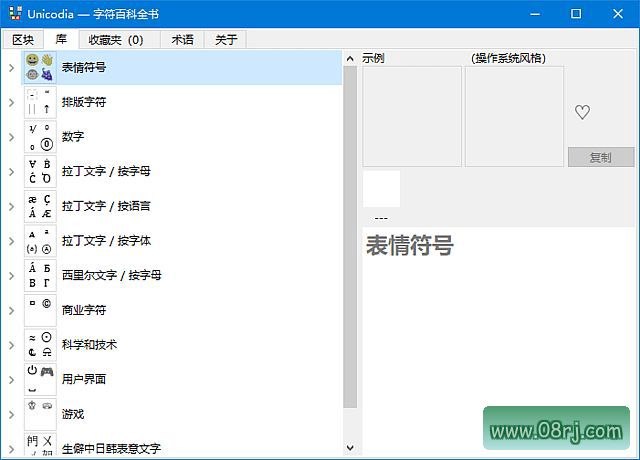
Task: Expand the 拉丁文字 / 按字母 node
Action: (11, 172)
